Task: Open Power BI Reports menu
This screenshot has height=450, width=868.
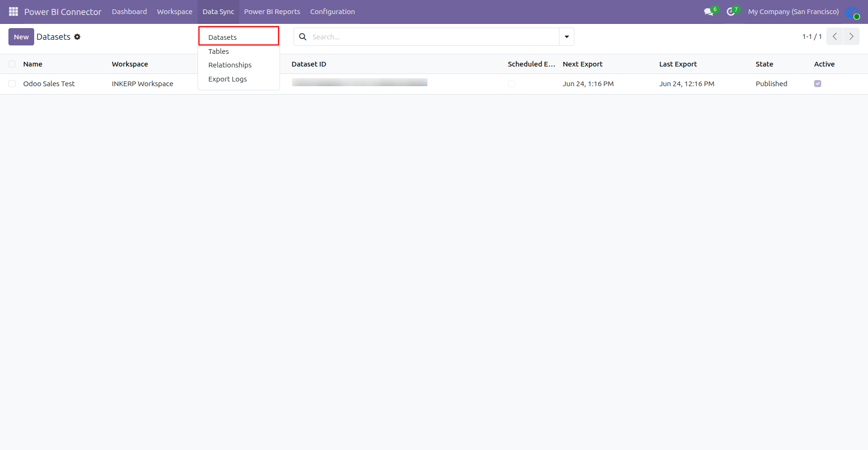Action: [272, 12]
